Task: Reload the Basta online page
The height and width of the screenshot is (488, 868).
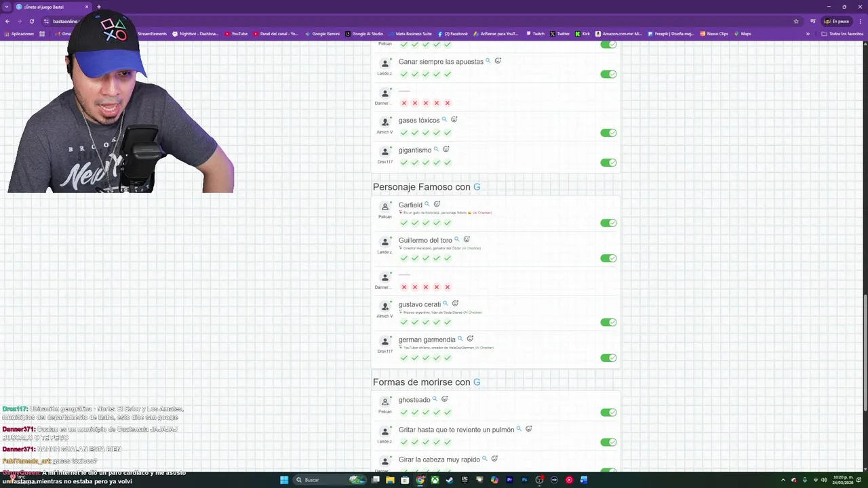Action: (x=31, y=21)
